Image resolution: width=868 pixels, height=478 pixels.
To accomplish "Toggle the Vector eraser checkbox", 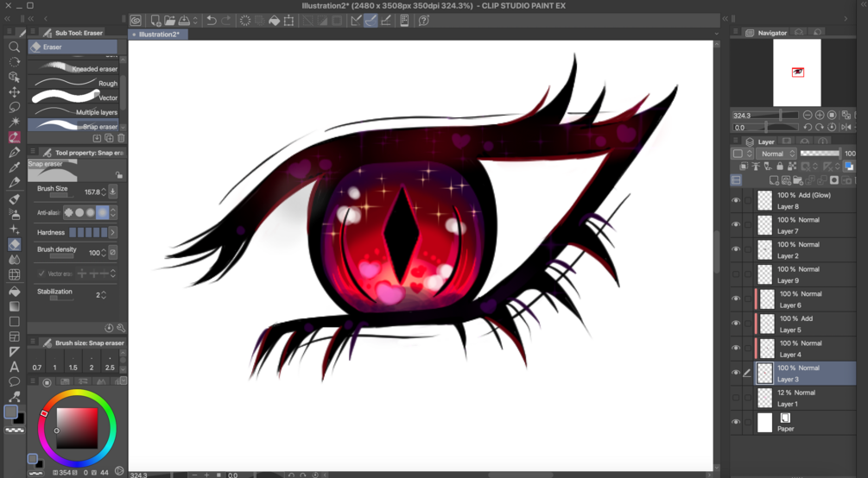I will (x=41, y=274).
